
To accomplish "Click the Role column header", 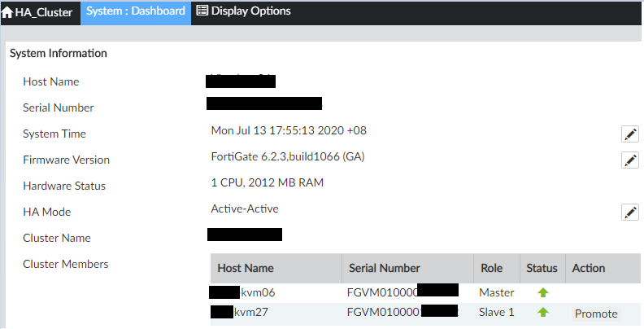I will pyautogui.click(x=490, y=268).
